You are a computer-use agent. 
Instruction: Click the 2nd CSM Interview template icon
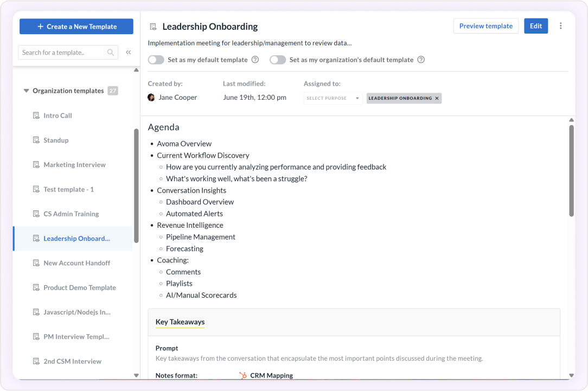point(36,361)
